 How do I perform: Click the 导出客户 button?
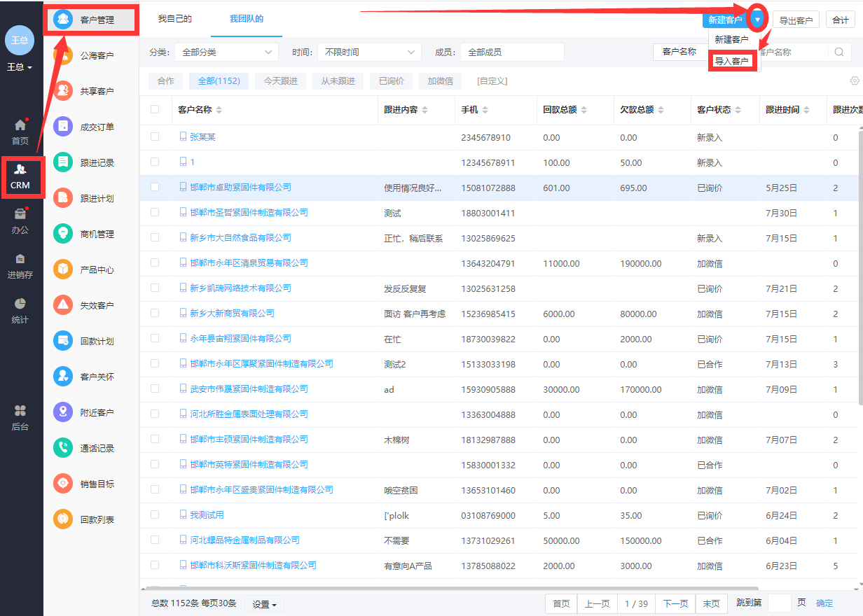(796, 20)
